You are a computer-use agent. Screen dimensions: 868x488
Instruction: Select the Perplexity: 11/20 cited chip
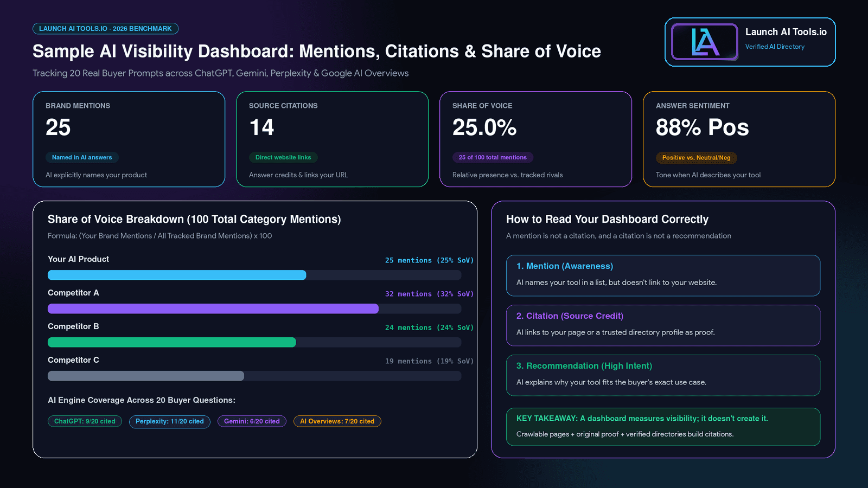point(170,421)
